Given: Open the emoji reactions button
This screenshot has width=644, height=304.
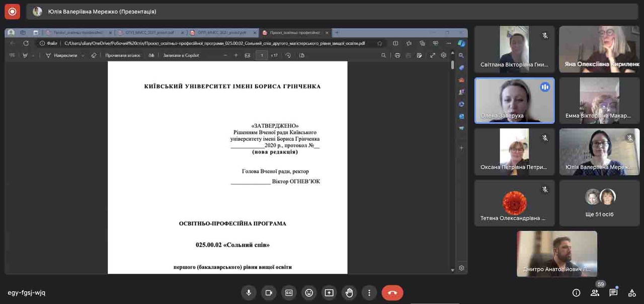Looking at the screenshot, I should pos(309,292).
